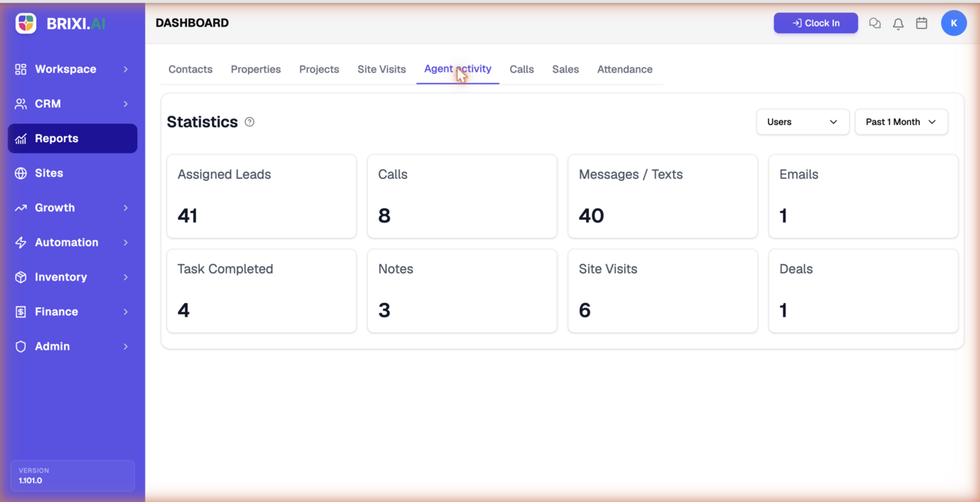
Task: Click the Statistics heading text
Action: 202,122
